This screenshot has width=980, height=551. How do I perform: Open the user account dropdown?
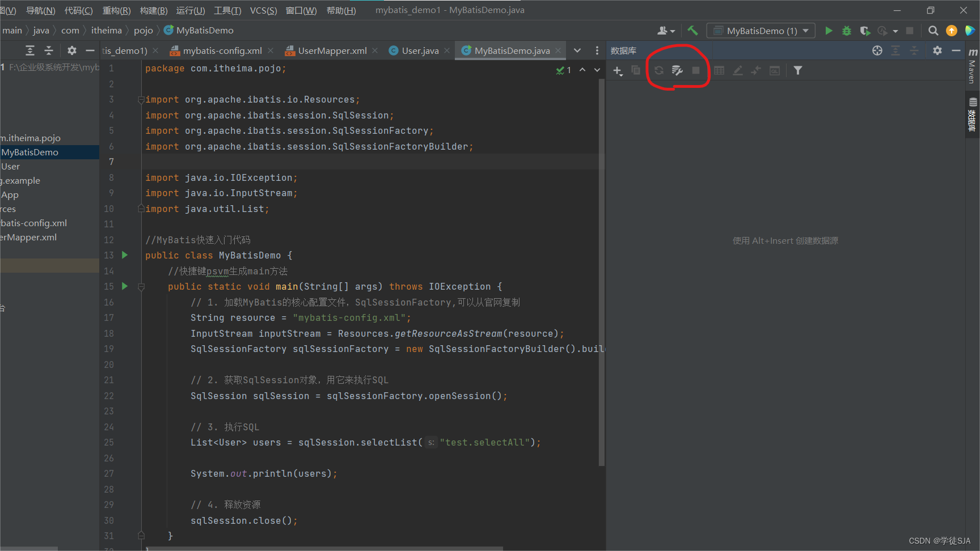(666, 31)
